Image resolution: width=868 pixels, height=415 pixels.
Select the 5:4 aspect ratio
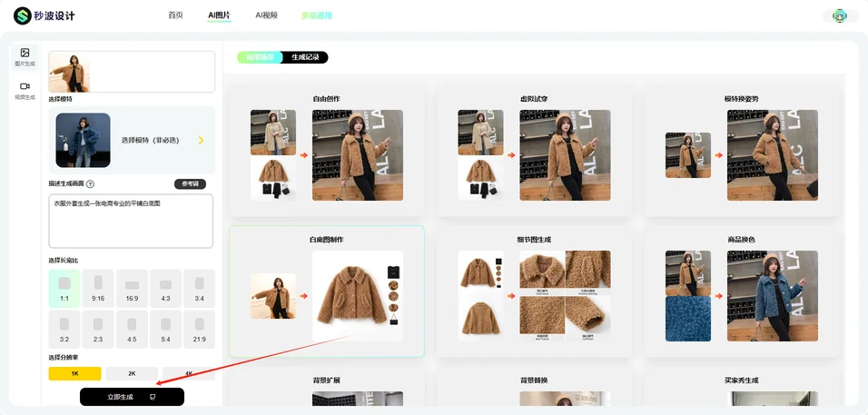tap(165, 330)
